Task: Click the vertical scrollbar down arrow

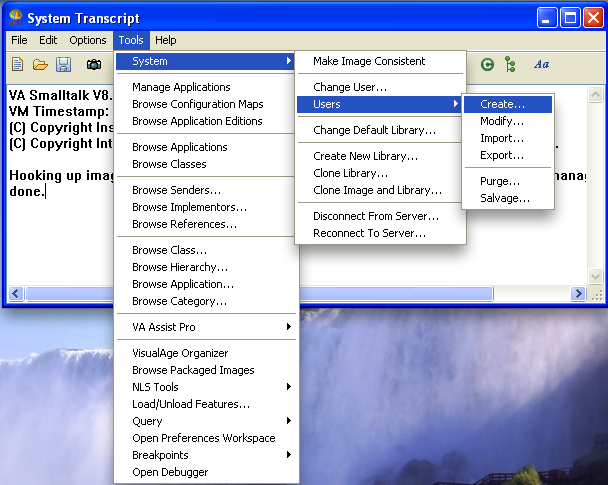Action: click(x=595, y=276)
